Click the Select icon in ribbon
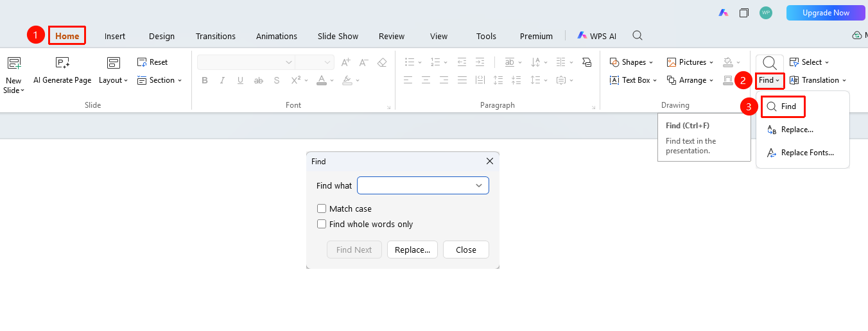 [x=794, y=62]
